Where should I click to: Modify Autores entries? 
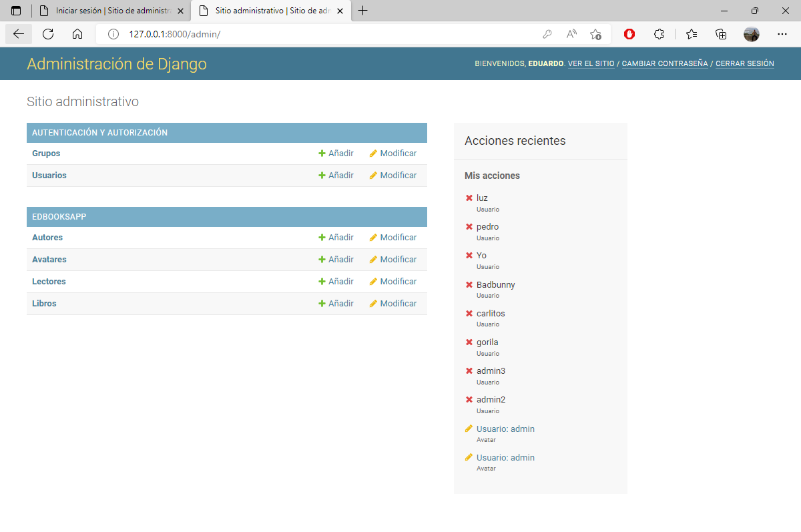pos(393,238)
